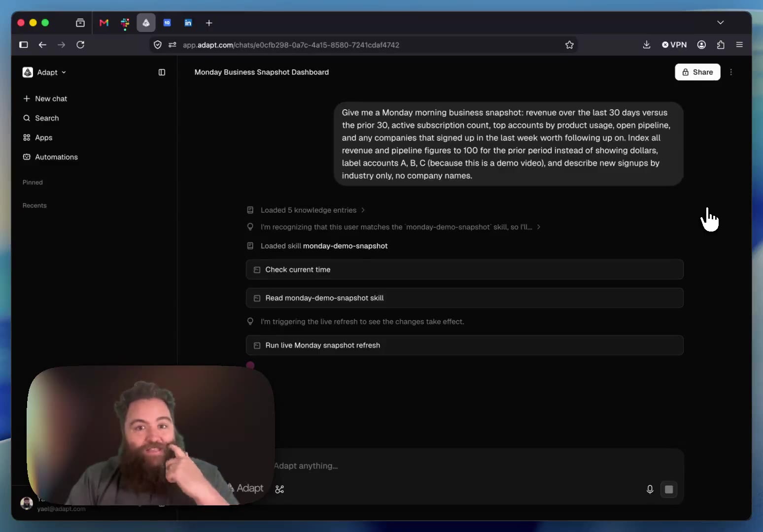Open the browser downloads panel
The image size is (763, 532).
[x=647, y=45]
